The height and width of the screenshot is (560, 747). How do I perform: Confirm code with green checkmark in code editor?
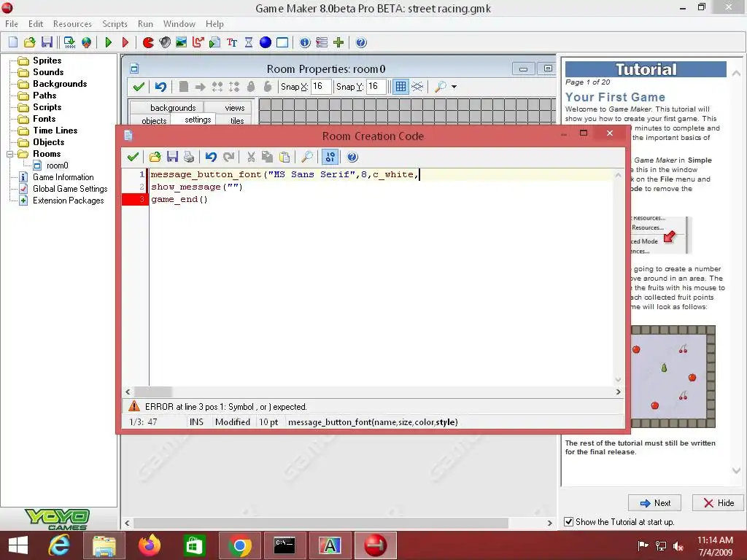click(133, 157)
